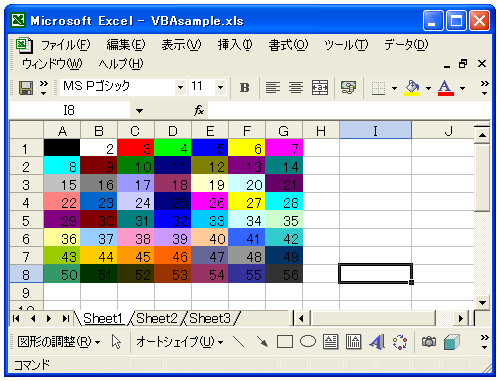Open the Name Box dropdown arrow

(x=139, y=110)
